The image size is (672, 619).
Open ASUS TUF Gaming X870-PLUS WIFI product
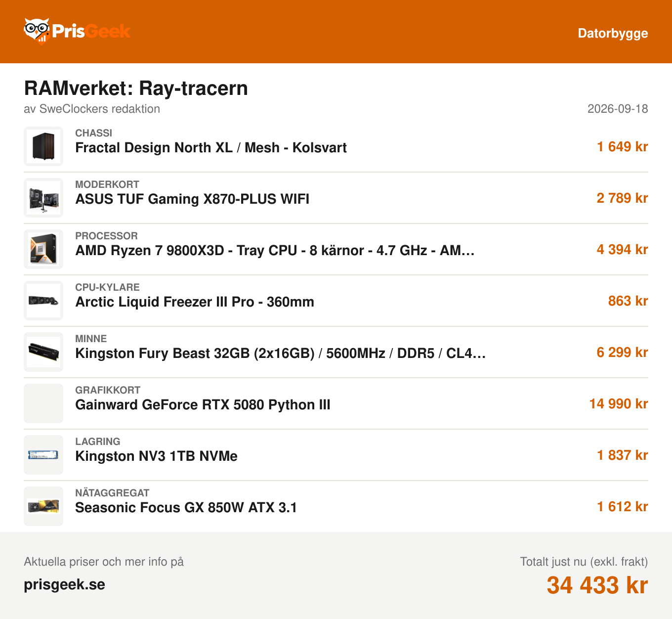pyautogui.click(x=192, y=199)
